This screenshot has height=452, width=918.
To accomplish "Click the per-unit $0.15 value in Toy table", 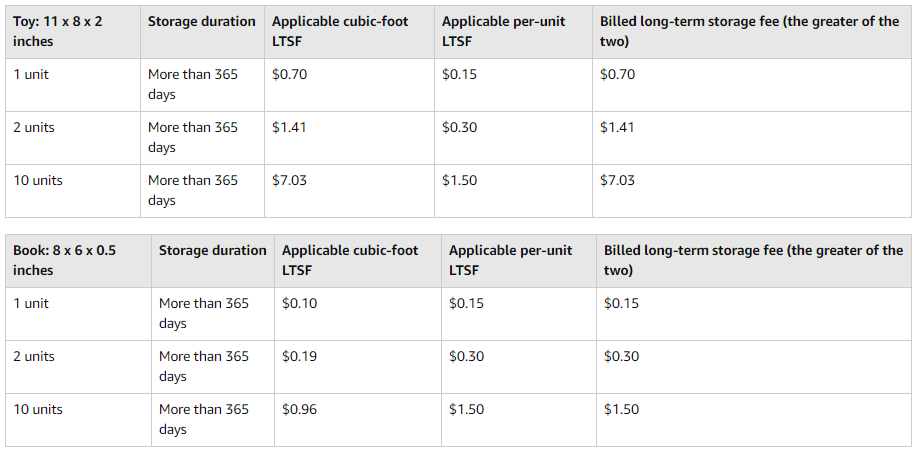I will pos(459,74).
